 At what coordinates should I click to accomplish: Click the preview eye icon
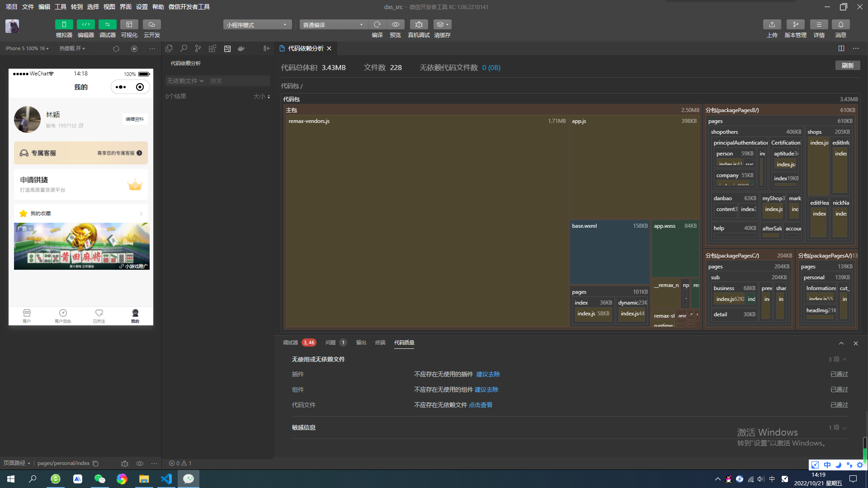click(395, 24)
